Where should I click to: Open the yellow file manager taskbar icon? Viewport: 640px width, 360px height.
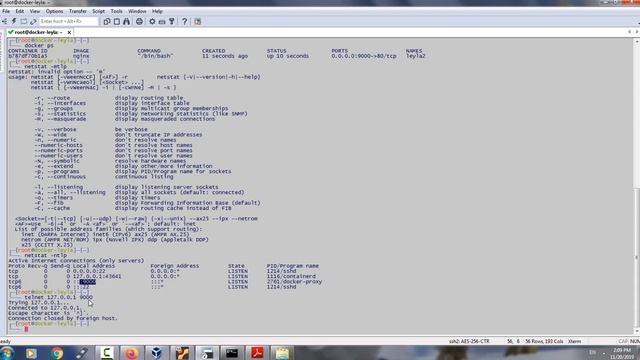(x=282, y=353)
